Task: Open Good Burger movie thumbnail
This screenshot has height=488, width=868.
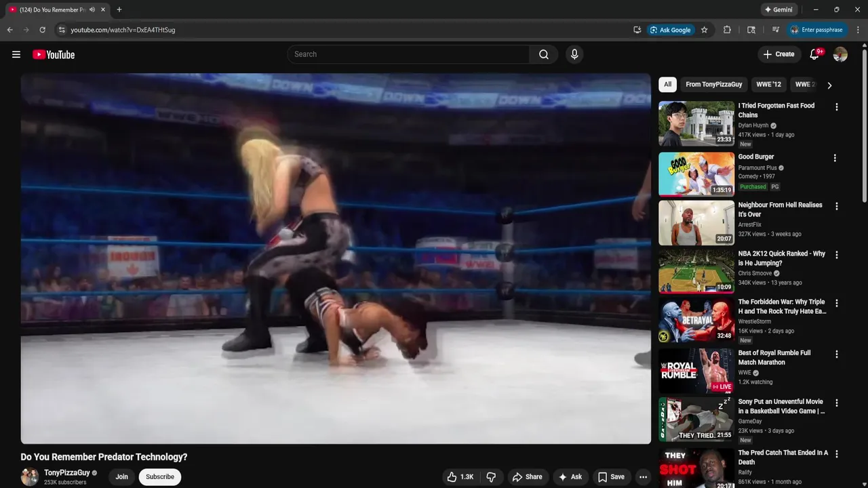Action: coord(696,174)
